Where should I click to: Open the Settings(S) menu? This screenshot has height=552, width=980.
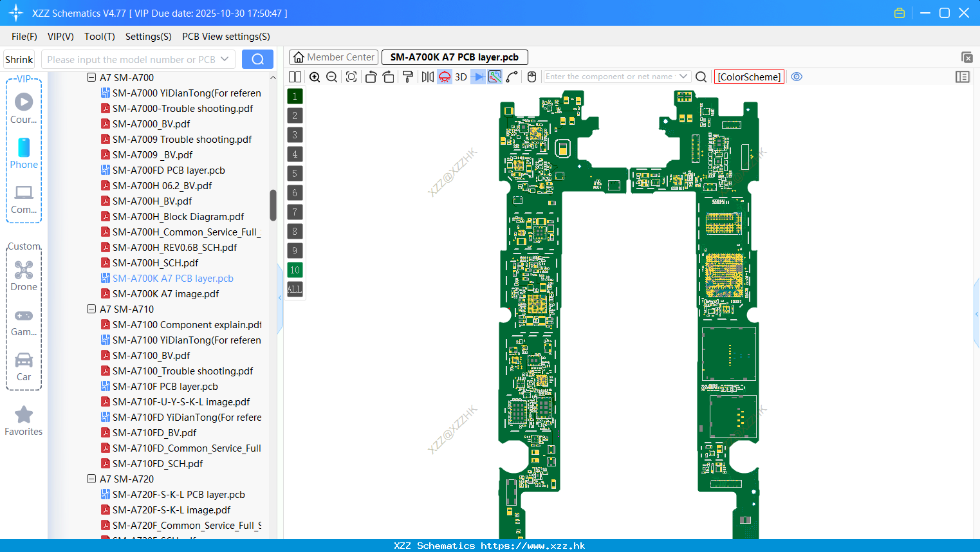click(x=148, y=37)
